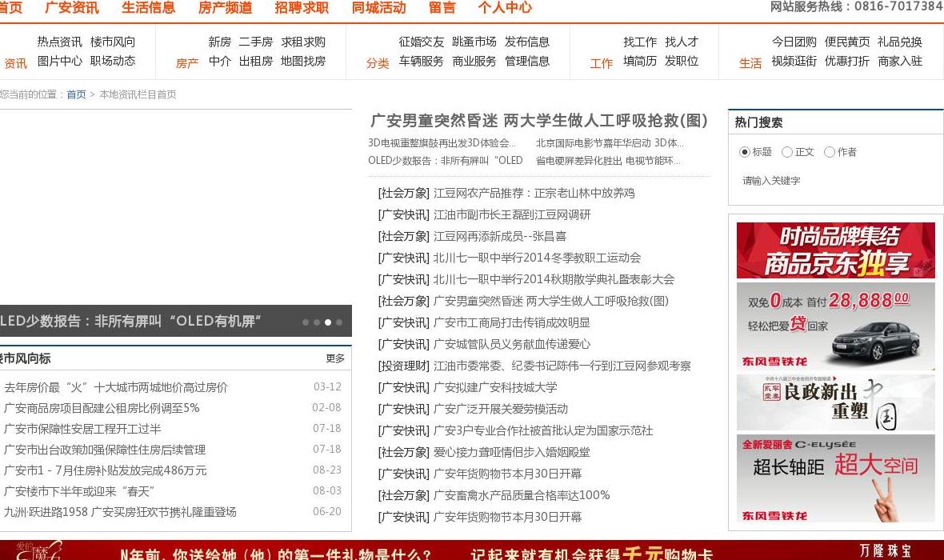
Task: Open article 江豆网农产品推荐:正宗老山林中放养鸡
Action: (x=534, y=194)
